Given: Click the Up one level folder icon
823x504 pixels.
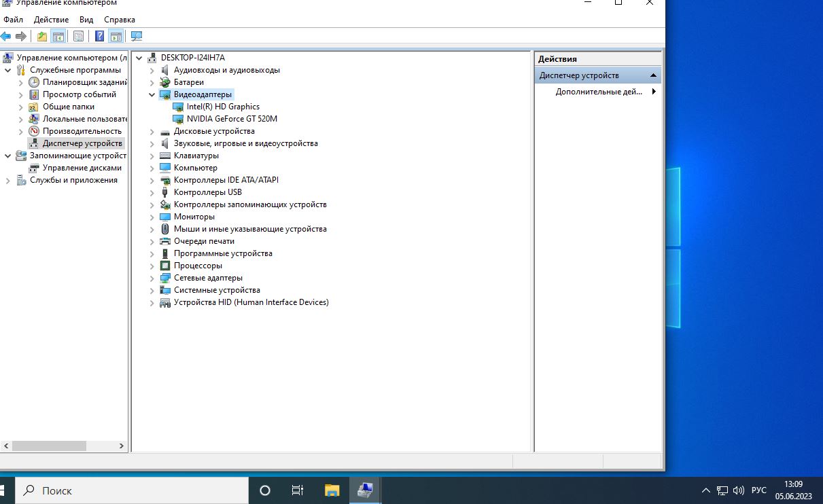Looking at the screenshot, I should click(42, 36).
